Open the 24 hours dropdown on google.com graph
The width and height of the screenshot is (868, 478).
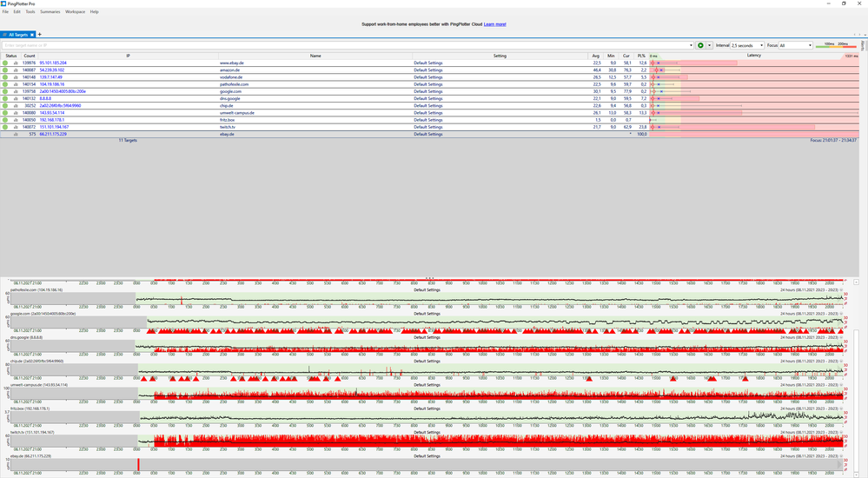pos(841,314)
